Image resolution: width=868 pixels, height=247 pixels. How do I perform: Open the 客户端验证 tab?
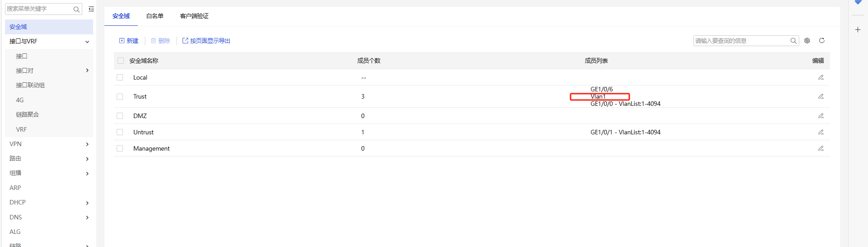(x=194, y=16)
